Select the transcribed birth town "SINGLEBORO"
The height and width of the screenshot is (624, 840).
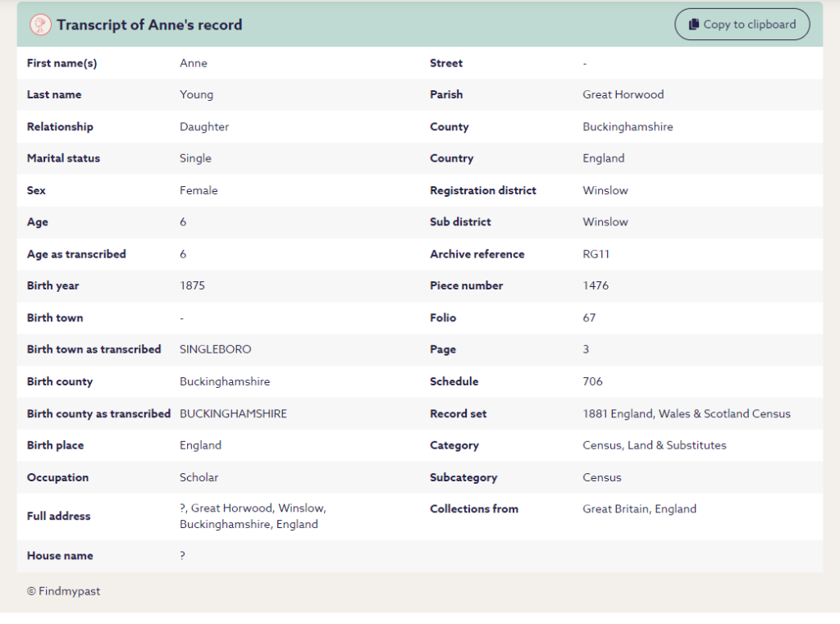pyautogui.click(x=216, y=349)
